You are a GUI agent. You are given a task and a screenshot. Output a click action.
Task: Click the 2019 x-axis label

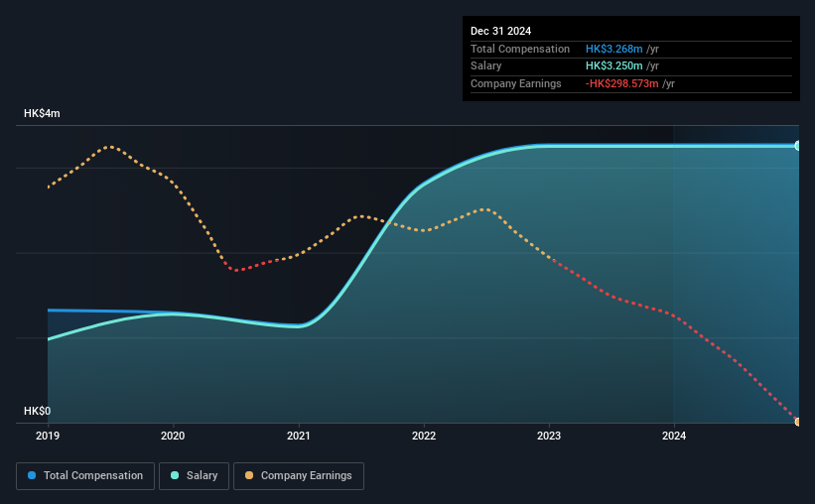(48, 436)
